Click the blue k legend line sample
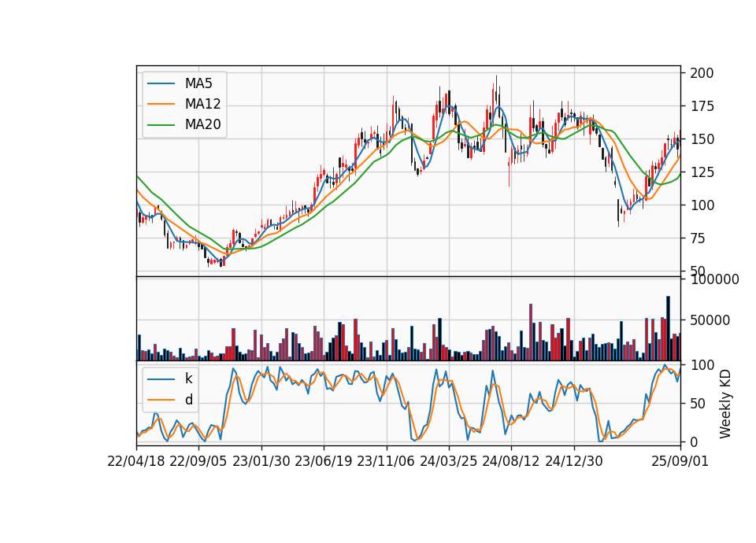This screenshot has height=543, width=756. pos(161,379)
